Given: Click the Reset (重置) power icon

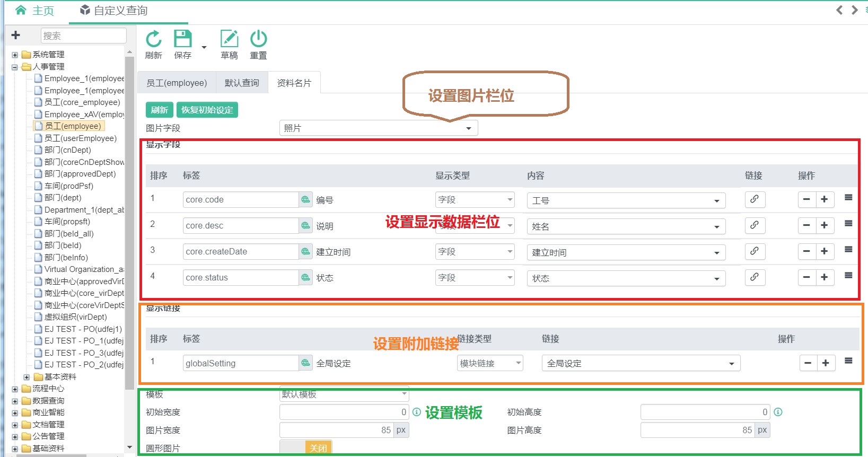Looking at the screenshot, I should tap(259, 39).
